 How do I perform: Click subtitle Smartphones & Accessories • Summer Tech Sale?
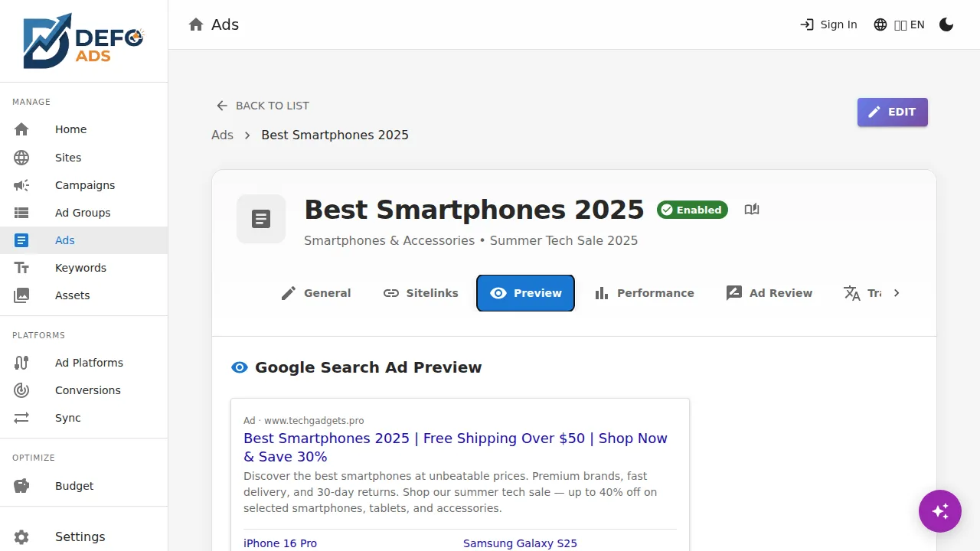click(471, 240)
